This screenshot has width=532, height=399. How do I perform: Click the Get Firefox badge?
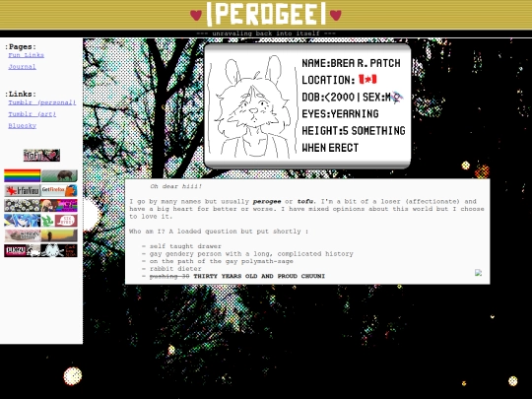(x=59, y=191)
